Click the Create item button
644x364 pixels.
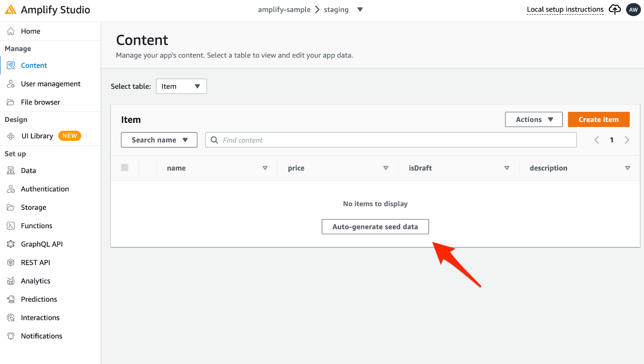[598, 120]
